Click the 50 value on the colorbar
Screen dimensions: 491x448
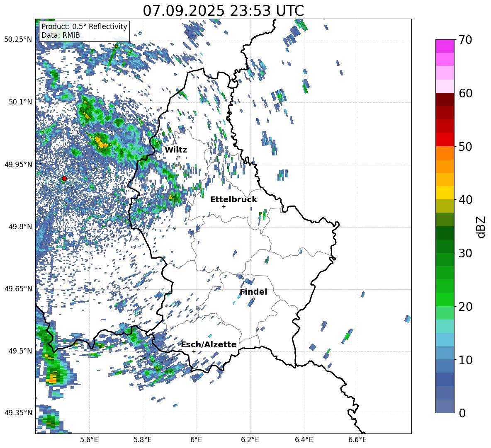pos(465,147)
